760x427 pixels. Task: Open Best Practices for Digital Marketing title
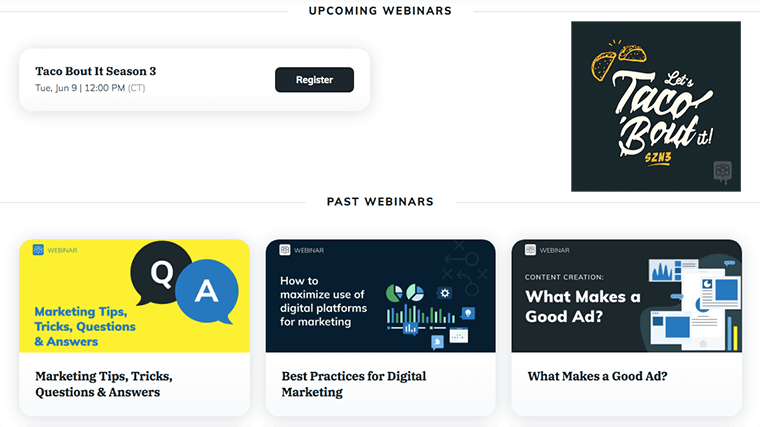(354, 384)
